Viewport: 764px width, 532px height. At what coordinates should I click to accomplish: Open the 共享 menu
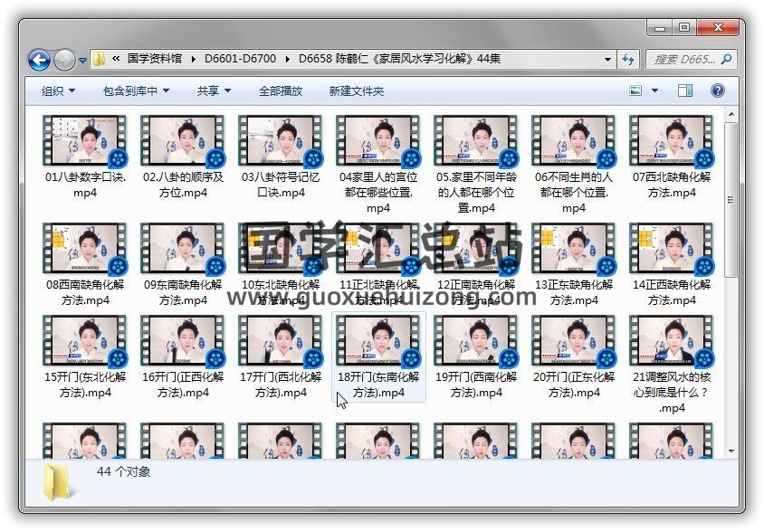coord(214,90)
